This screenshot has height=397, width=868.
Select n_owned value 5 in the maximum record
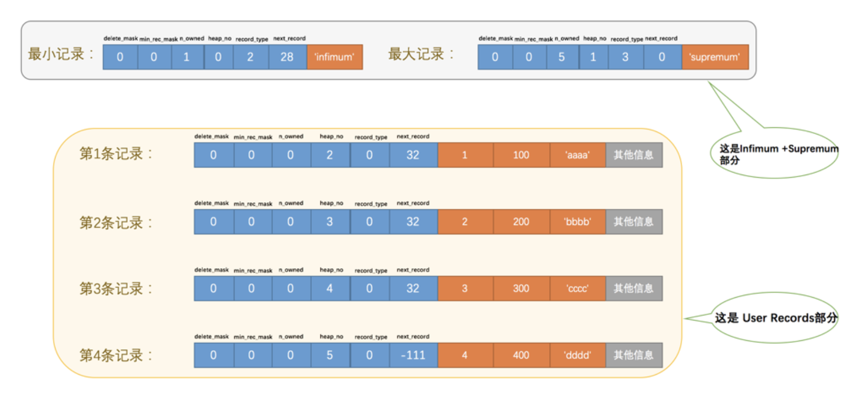point(562,57)
